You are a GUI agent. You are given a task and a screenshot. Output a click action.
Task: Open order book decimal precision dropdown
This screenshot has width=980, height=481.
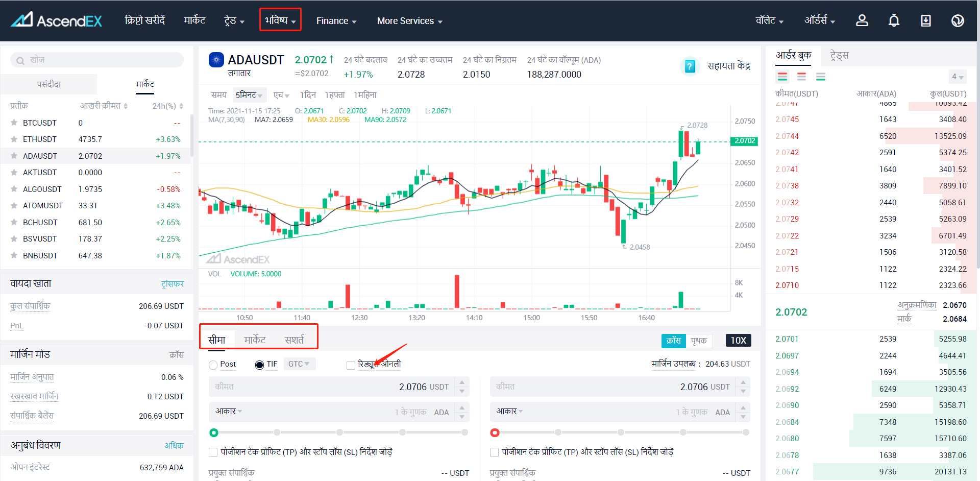(x=958, y=77)
